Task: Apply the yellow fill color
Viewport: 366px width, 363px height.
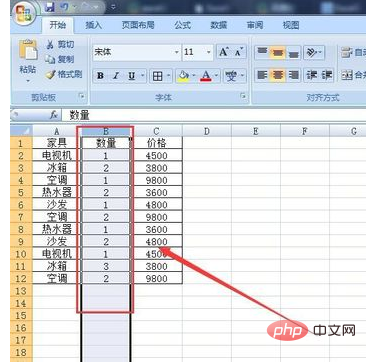Action: (x=183, y=76)
